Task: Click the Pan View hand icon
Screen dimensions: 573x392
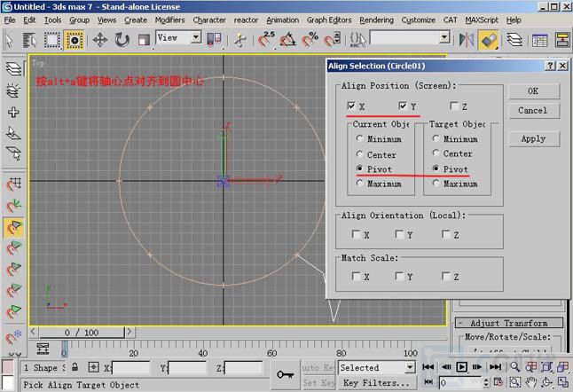Action: pyautogui.click(x=530, y=382)
